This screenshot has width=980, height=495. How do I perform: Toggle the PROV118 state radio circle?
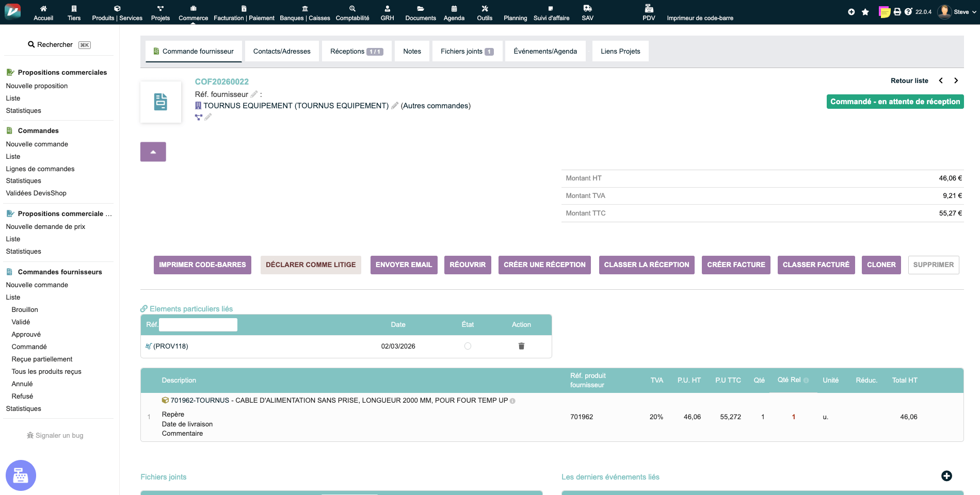coord(468,346)
